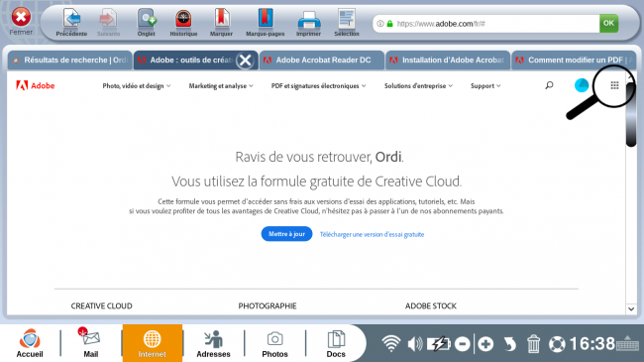644x362 pixels.
Task: Open the Accueil home app
Action: tap(30, 343)
